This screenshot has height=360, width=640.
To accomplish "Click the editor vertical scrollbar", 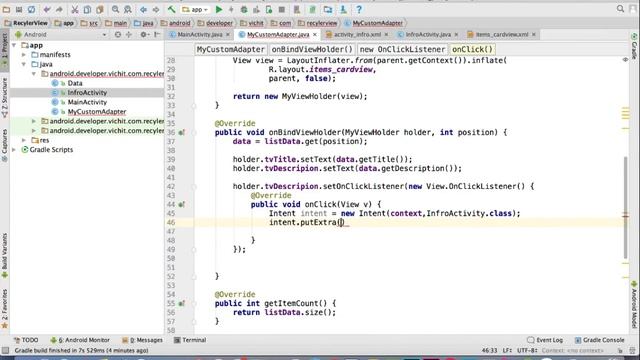I will coord(625,207).
